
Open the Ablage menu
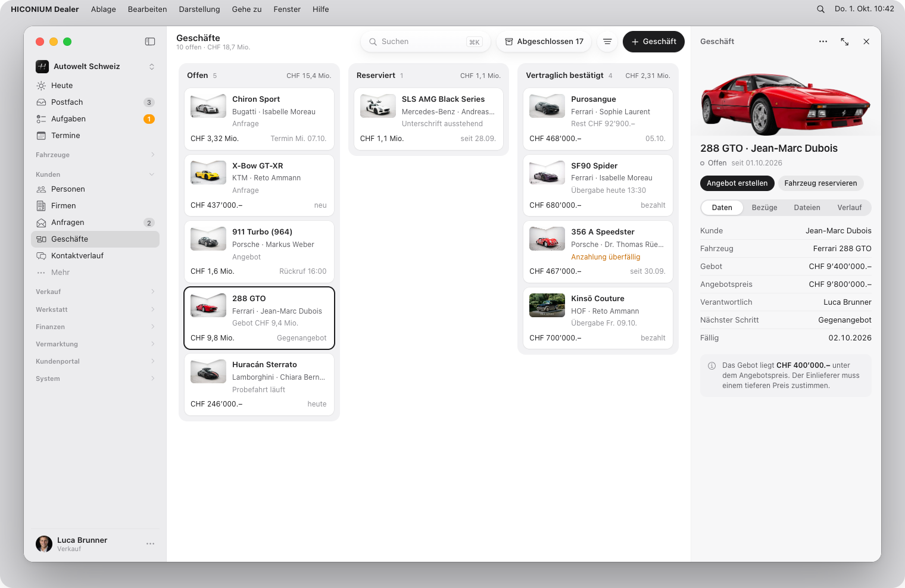tap(104, 9)
